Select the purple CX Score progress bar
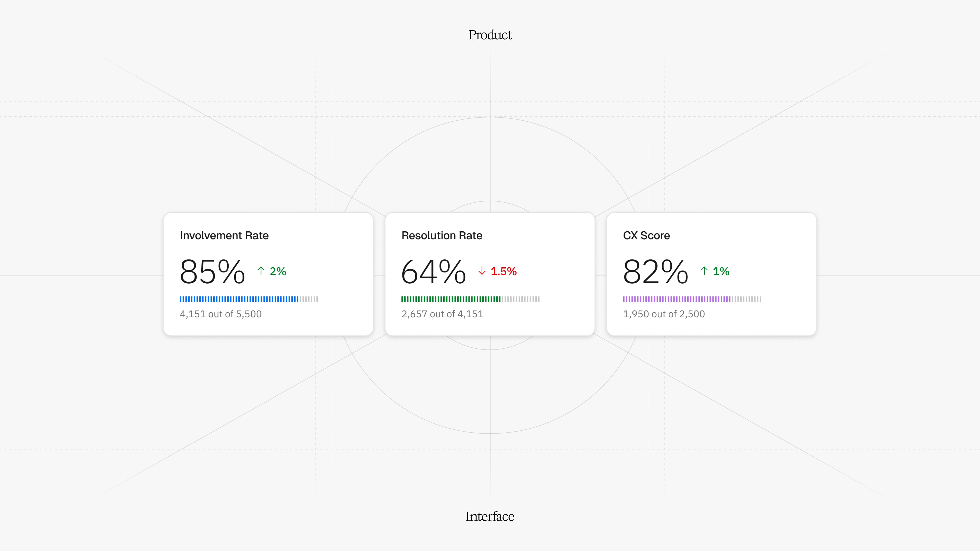This screenshot has width=980, height=551. pyautogui.click(x=692, y=299)
